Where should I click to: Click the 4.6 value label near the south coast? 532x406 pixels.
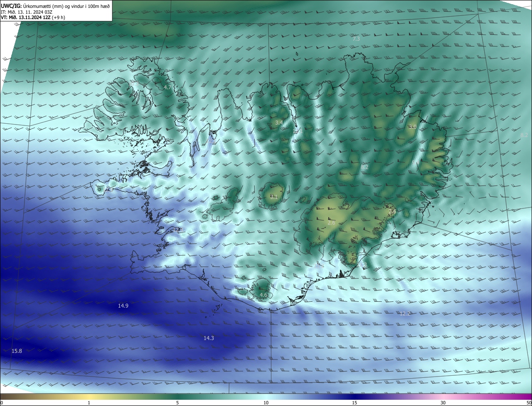(x=263, y=295)
